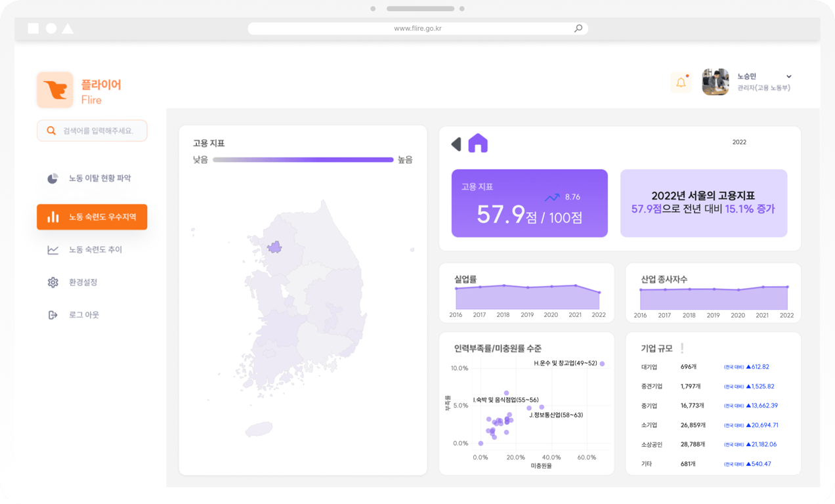
Task: Click the exclamation info icon next to 기업 규모
Action: tap(683, 348)
